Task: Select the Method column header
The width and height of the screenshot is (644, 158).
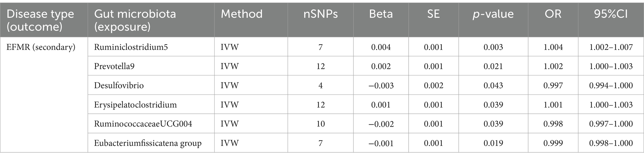Action: tap(242, 14)
